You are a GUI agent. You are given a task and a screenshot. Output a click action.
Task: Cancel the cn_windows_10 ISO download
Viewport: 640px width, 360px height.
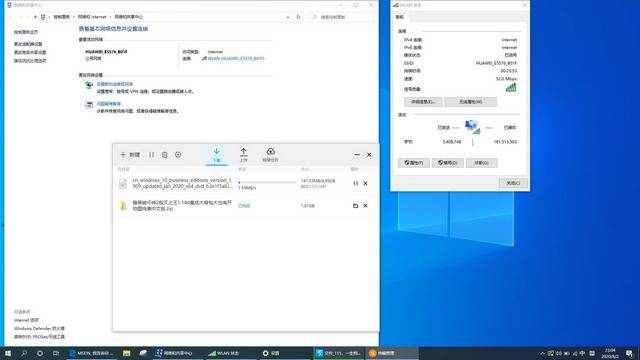[365, 183]
